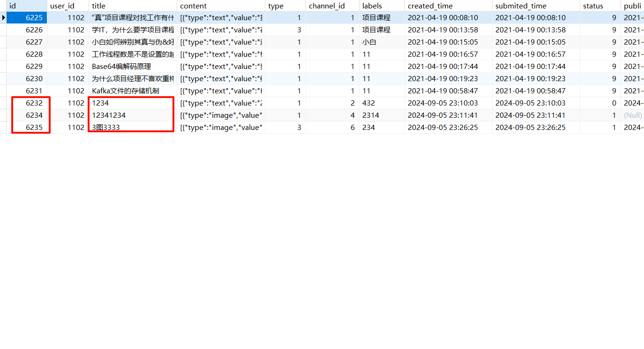
Task: Select created_time cell 2024-09-05 23:26:25
Action: [449, 128]
